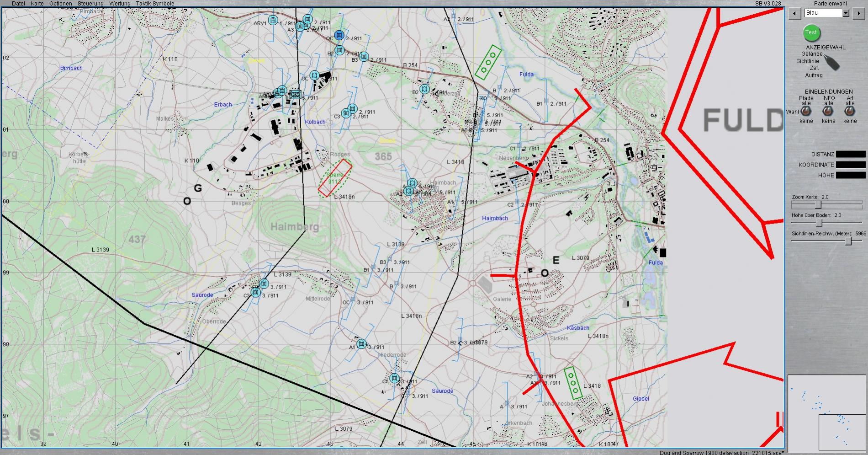The width and height of the screenshot is (868, 455).
Task: Click the Zoom Karte slider handle
Action: tap(818, 205)
